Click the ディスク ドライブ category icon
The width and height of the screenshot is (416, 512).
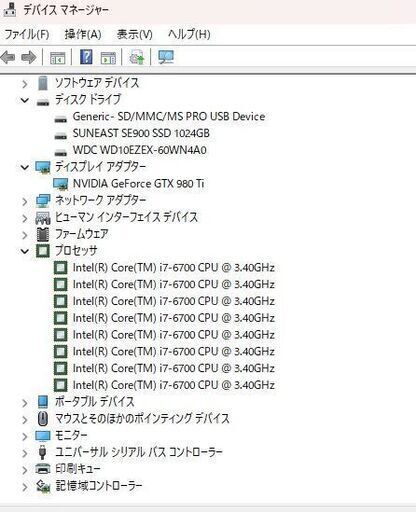pyautogui.click(x=43, y=102)
